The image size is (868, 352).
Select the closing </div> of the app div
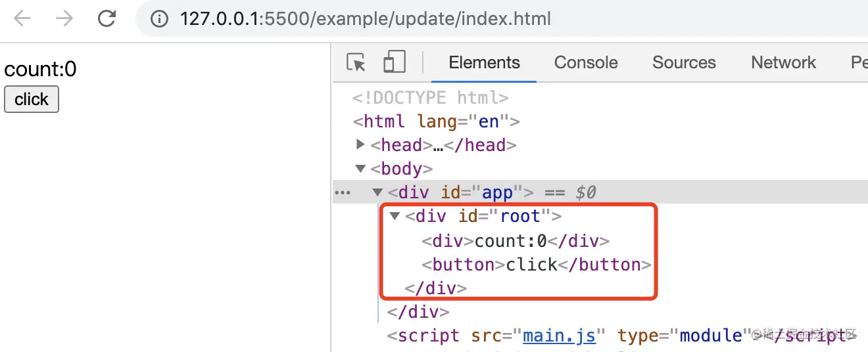[418, 312]
